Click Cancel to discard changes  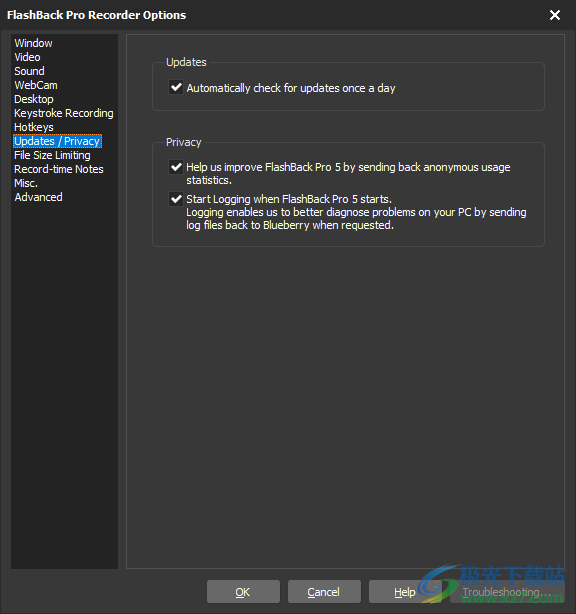pos(324,592)
